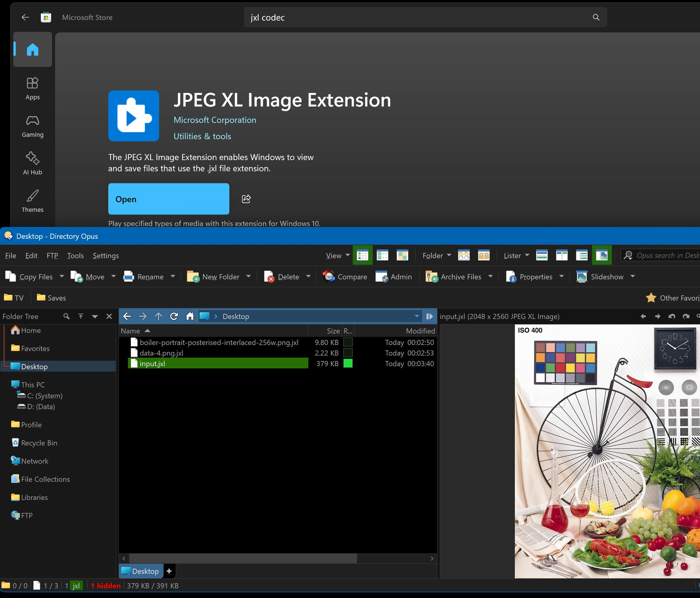700x598 pixels.
Task: Toggle dual folder icon next to Folder
Action: 484,255
